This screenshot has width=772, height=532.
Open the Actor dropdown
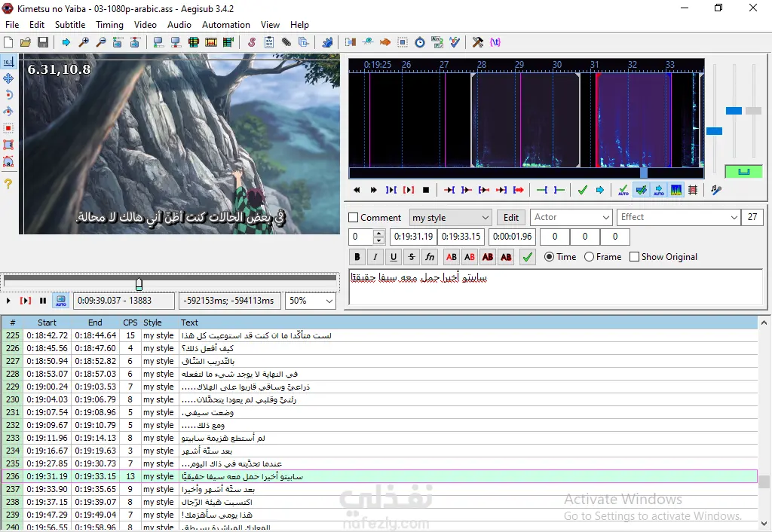571,218
